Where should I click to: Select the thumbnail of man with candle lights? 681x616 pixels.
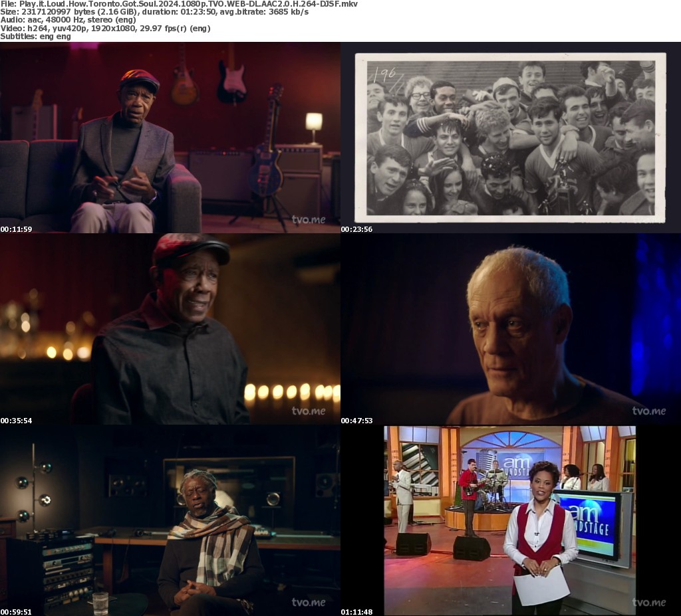(170, 329)
